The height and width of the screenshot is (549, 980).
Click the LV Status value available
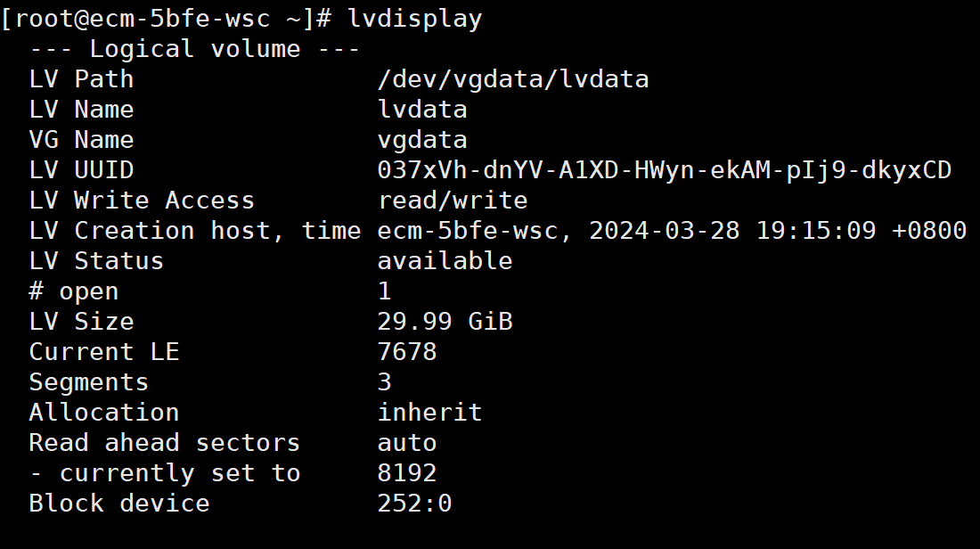tap(445, 261)
